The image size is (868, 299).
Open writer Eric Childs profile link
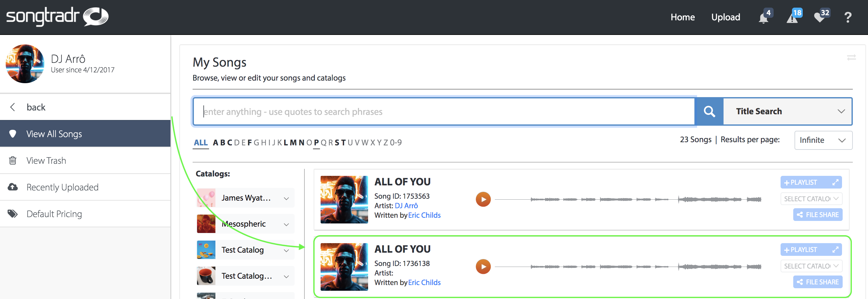click(x=424, y=215)
